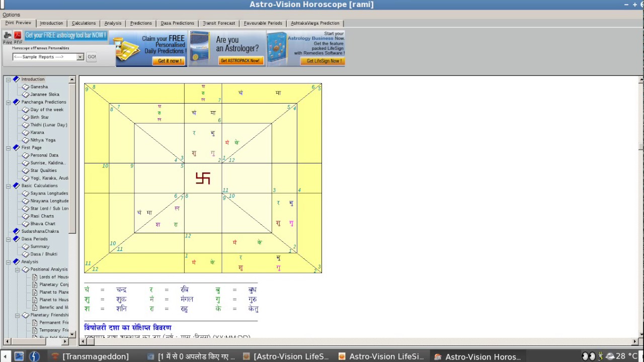Open the Dasa Periods Summary item

click(40, 247)
